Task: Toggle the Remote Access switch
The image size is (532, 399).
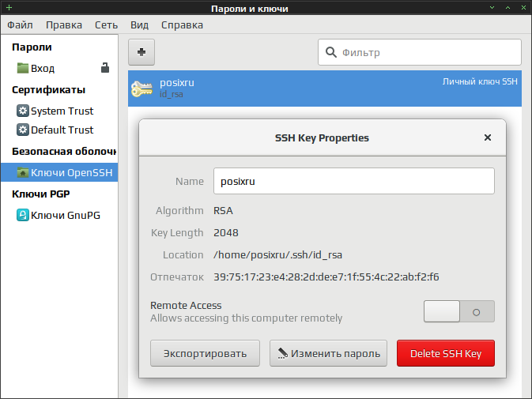Action: [459, 311]
